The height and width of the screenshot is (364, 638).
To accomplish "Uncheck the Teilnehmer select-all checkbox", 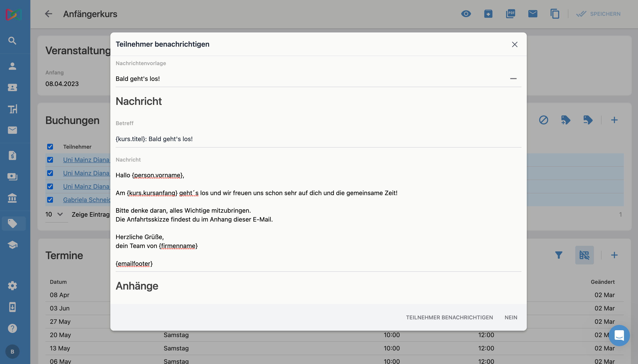I will [x=50, y=147].
